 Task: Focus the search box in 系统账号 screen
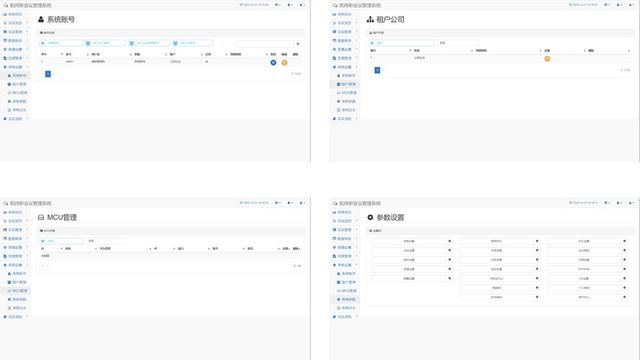265,43
